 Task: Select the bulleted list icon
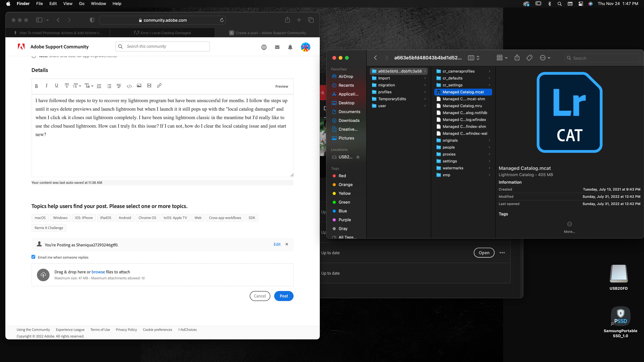(109, 86)
